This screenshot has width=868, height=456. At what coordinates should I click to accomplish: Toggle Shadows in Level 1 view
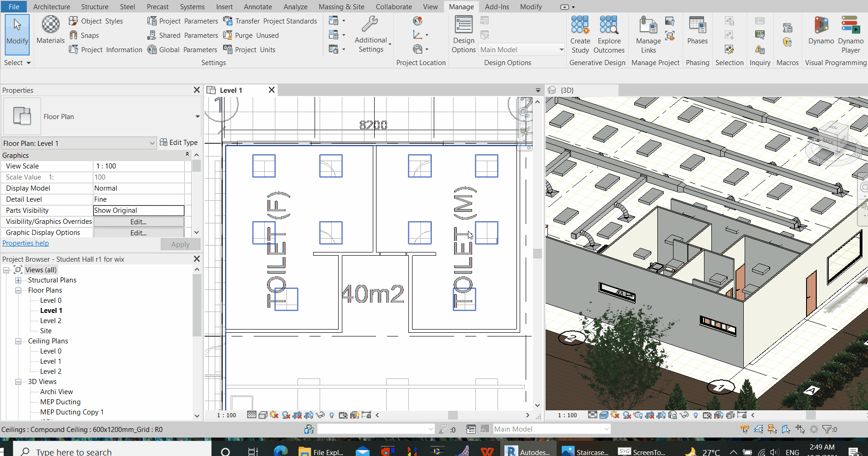286,415
